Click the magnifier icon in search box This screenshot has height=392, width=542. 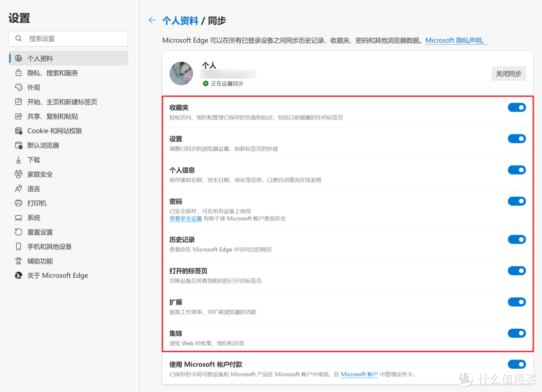19,39
